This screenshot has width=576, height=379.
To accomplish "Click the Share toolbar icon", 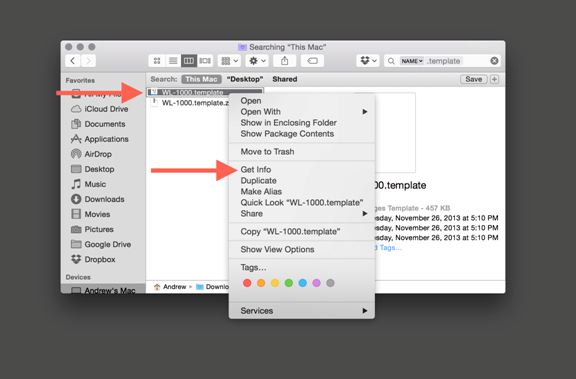I will point(285,61).
